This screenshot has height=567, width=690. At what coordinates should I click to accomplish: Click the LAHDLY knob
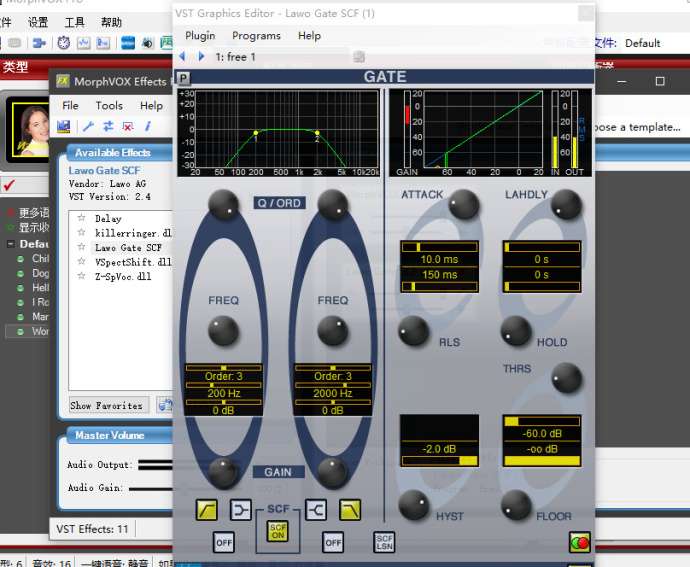pyautogui.click(x=566, y=204)
